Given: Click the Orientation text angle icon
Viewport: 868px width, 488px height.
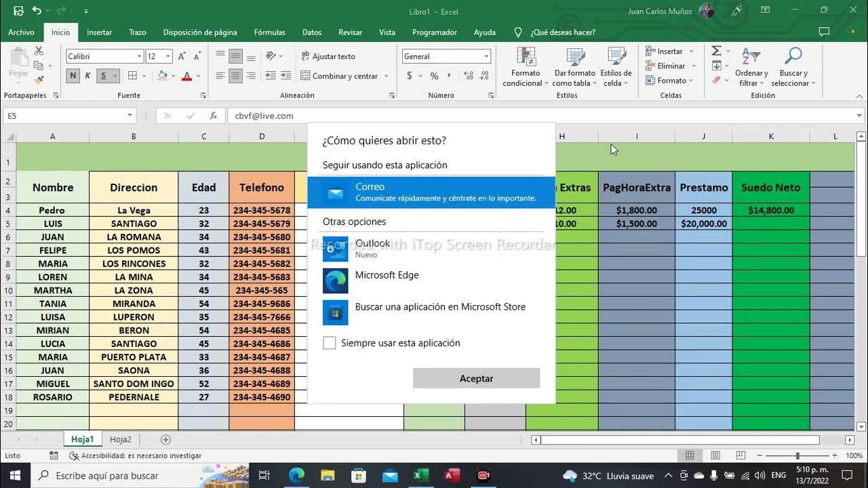Looking at the screenshot, I should (271, 56).
